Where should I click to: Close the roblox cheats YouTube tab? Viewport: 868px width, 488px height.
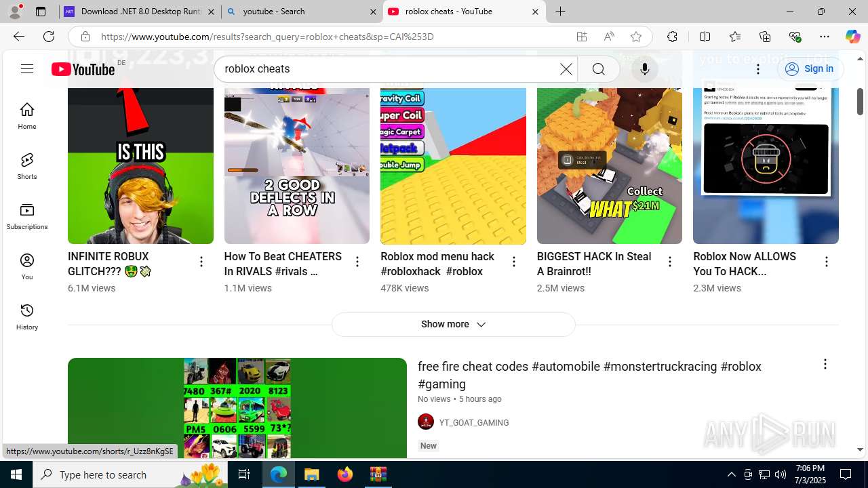[535, 12]
